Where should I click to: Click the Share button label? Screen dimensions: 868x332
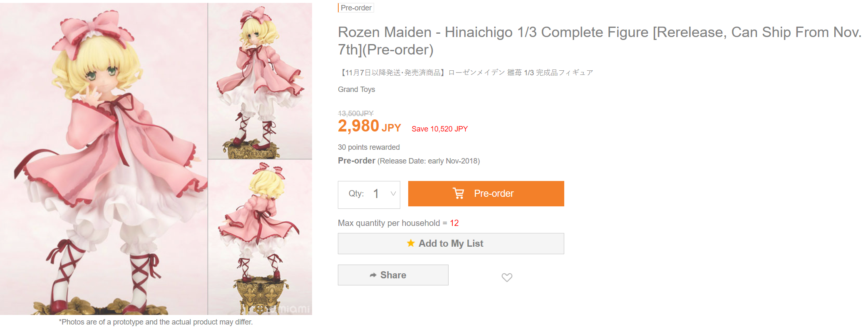[x=393, y=275]
